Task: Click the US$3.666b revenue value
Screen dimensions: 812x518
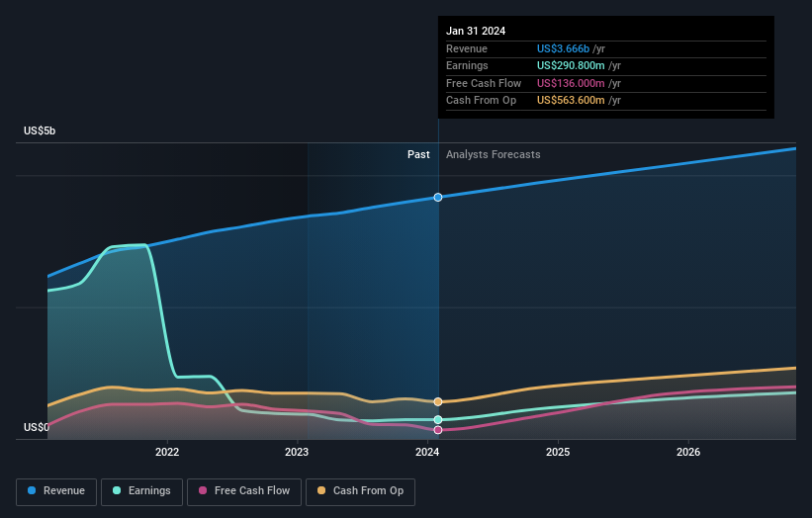Action: 563,48
